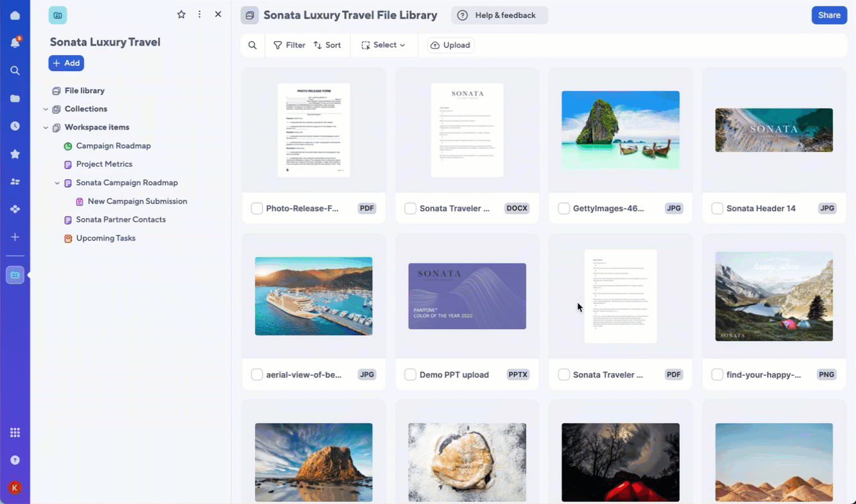Click the file library icon beside title

250,15
